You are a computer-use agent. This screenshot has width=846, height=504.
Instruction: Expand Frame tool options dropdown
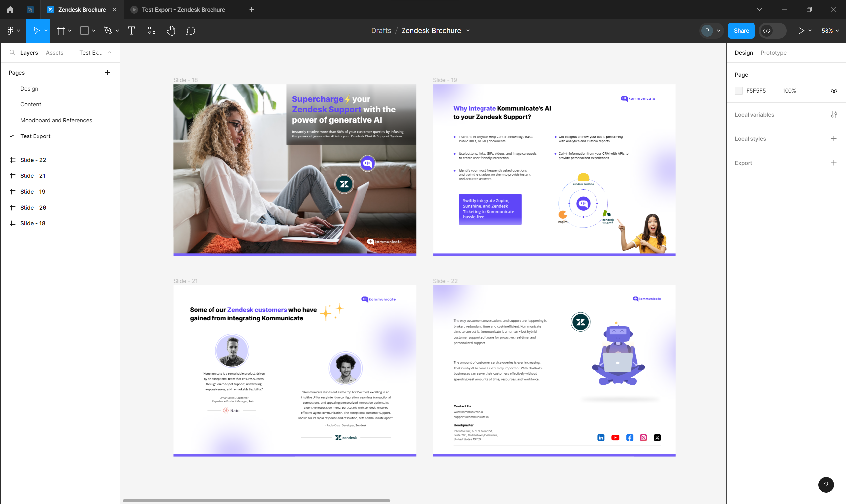(70, 30)
